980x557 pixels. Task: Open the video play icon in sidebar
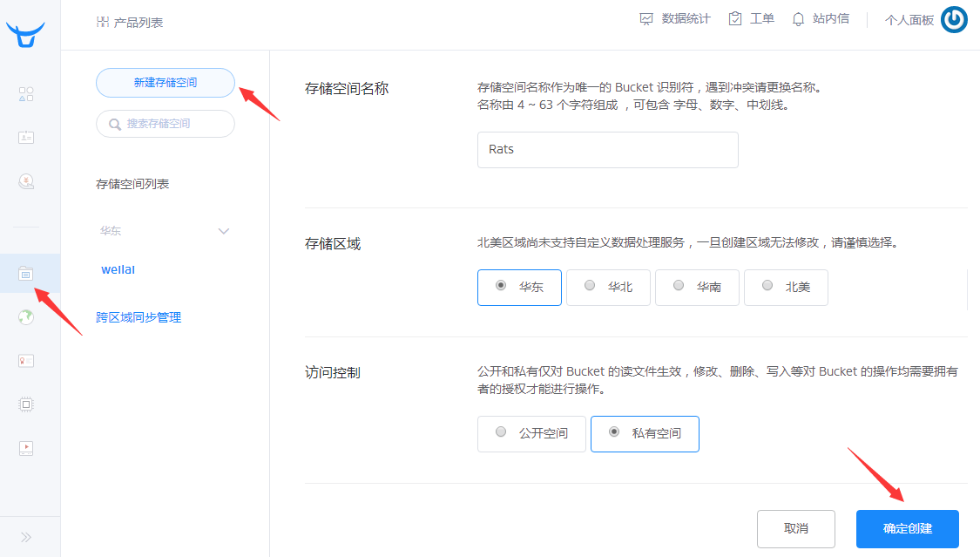tap(26, 447)
